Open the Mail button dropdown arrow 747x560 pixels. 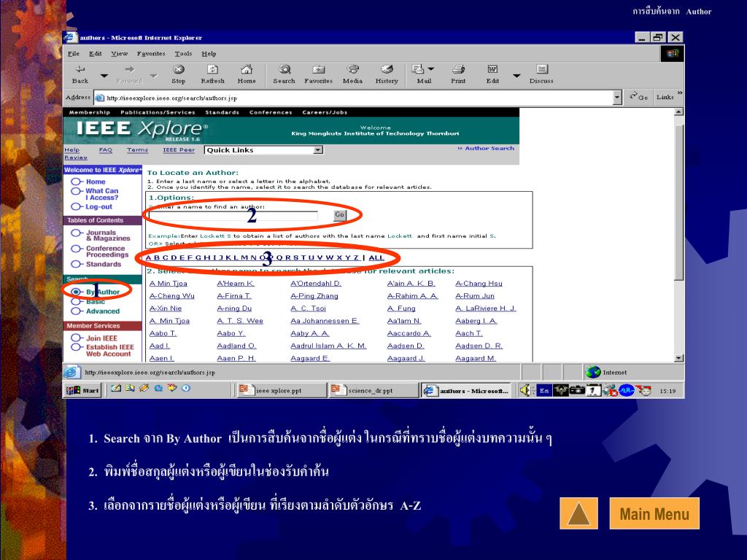431,69
